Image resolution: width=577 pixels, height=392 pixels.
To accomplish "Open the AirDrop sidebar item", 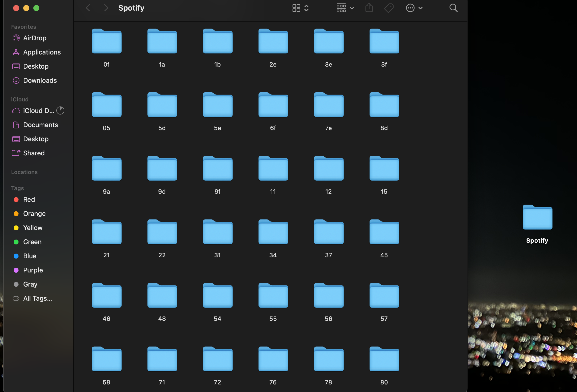I will (x=35, y=38).
